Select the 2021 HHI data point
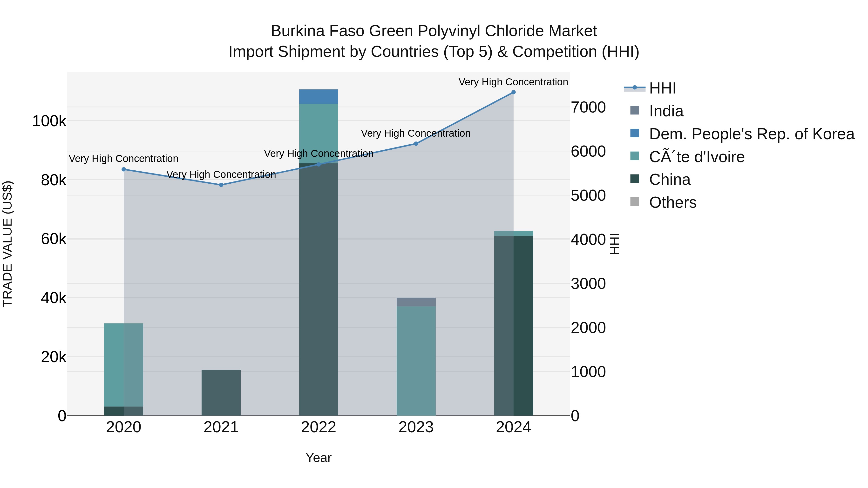 [221, 185]
